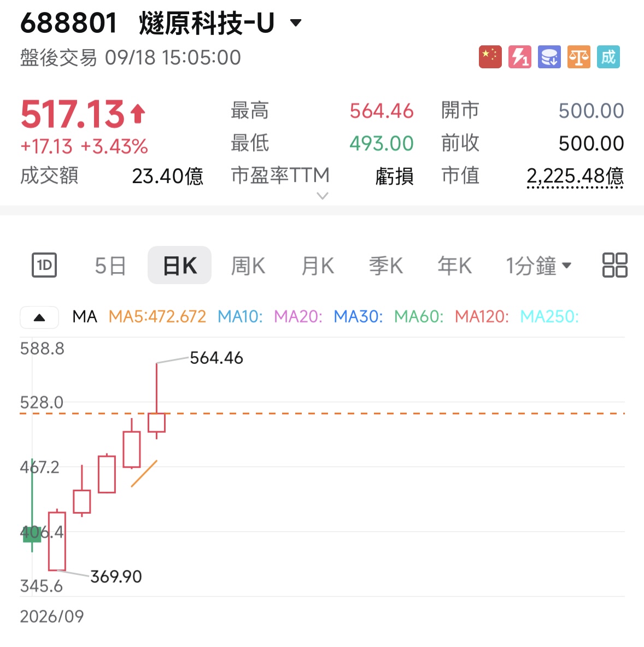The width and height of the screenshot is (644, 647).
Task: Open the 1分鐘 interval dropdown
Action: click(538, 266)
